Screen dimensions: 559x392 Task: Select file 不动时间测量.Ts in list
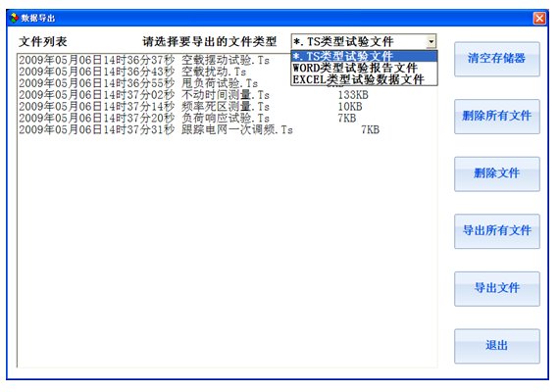(x=227, y=95)
